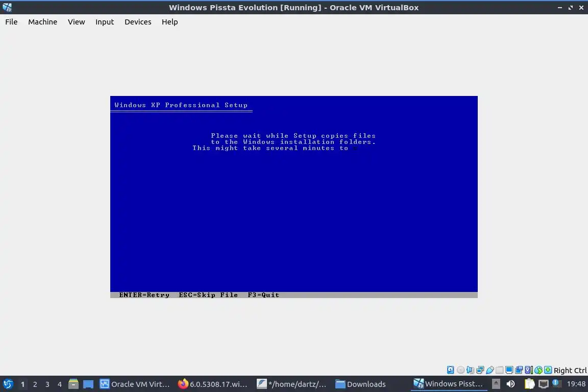Viewport: 588px width, 392px height.
Task: Open the Help menu
Action: 169,22
